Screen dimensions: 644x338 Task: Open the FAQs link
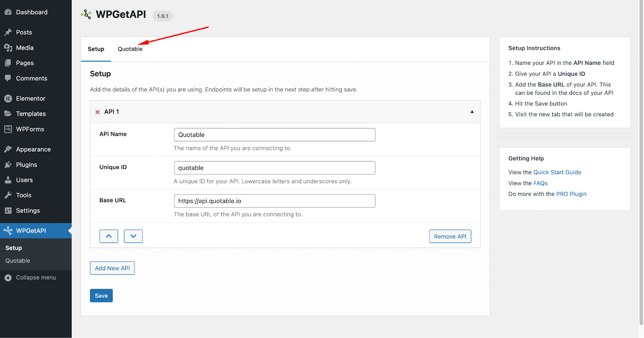pos(541,183)
